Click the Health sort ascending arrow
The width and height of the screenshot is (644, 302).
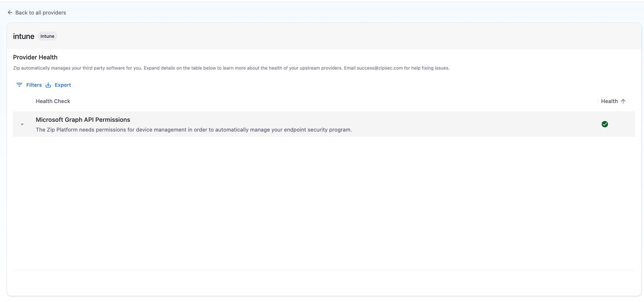(x=623, y=101)
